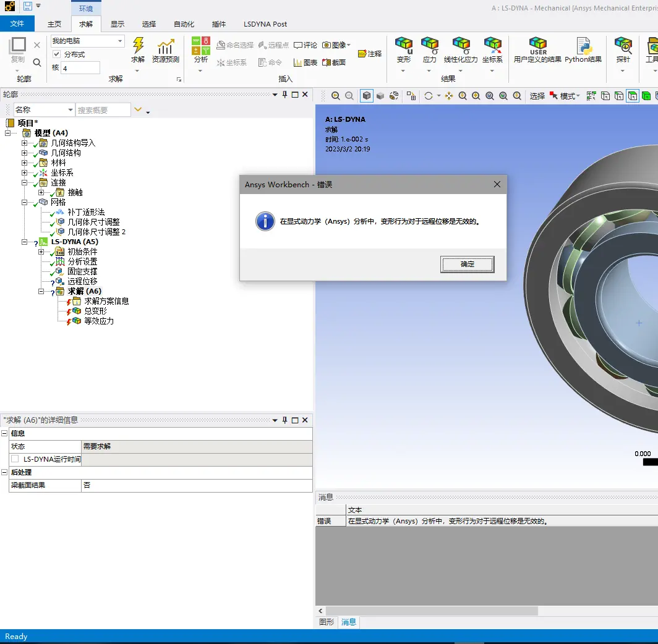
Task: Select the 等效应力 result item
Action: click(98, 321)
